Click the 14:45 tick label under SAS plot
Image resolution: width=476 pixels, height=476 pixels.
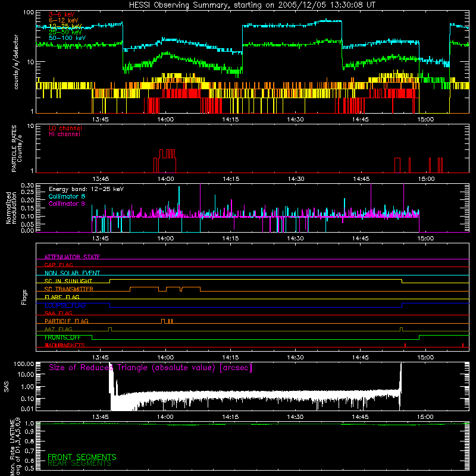361,417
